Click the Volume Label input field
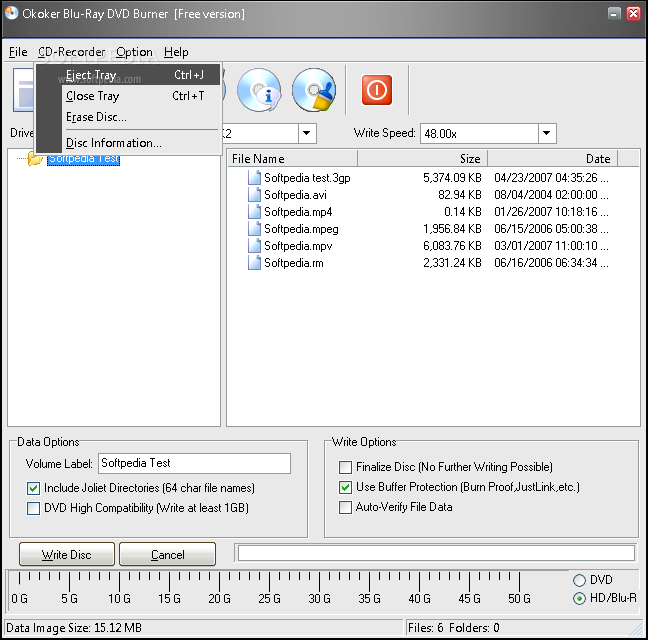Screen dimensions: 648x640 (x=194, y=464)
